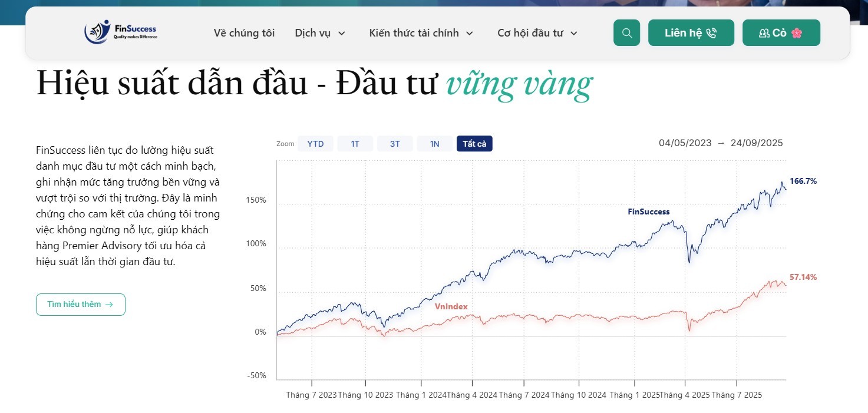
Task: Select the 1N zoom range
Action: (435, 144)
